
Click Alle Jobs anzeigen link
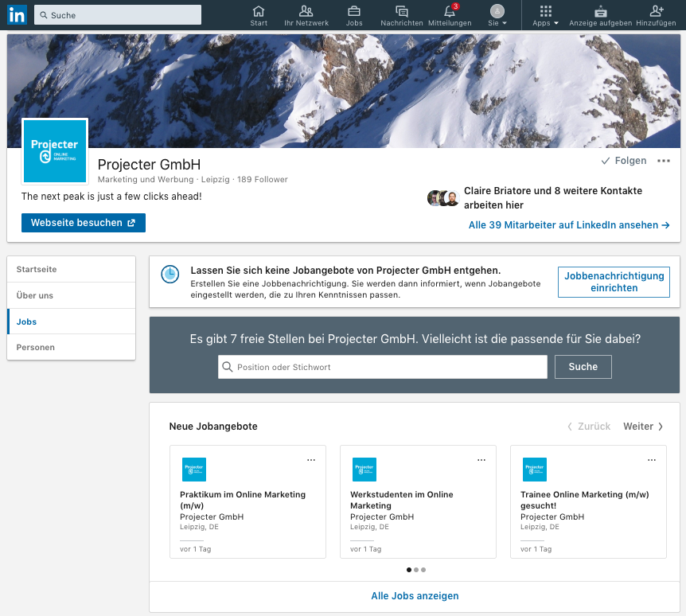tap(415, 596)
